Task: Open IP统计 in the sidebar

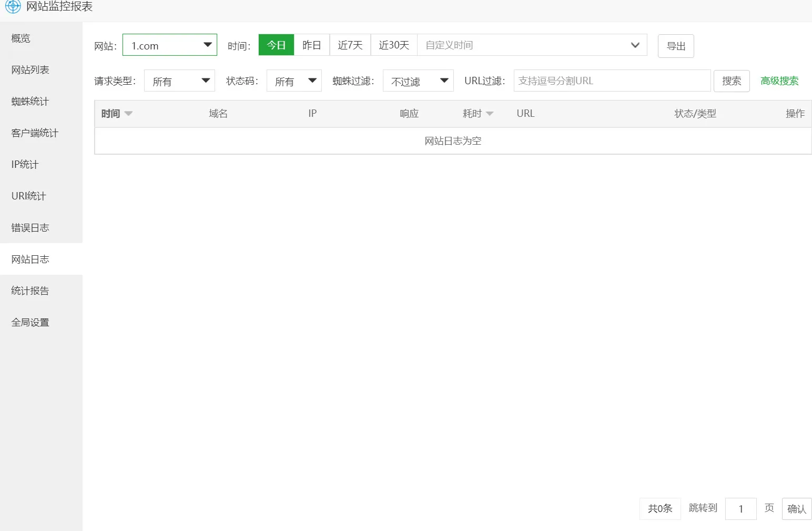Action: click(x=41, y=164)
